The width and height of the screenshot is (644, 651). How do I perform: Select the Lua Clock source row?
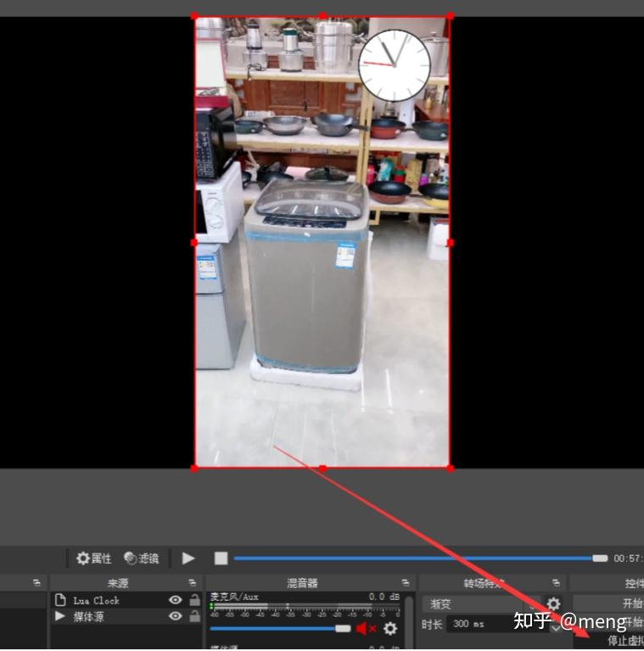126,600
